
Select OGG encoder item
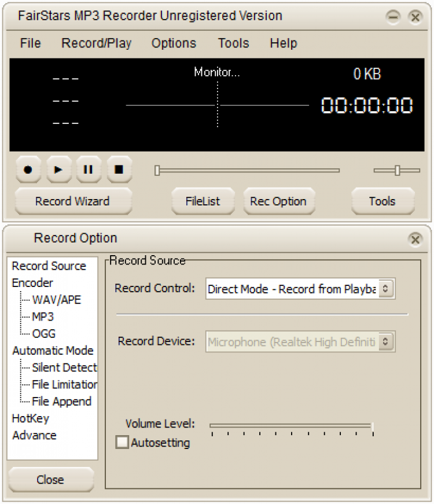click(44, 334)
